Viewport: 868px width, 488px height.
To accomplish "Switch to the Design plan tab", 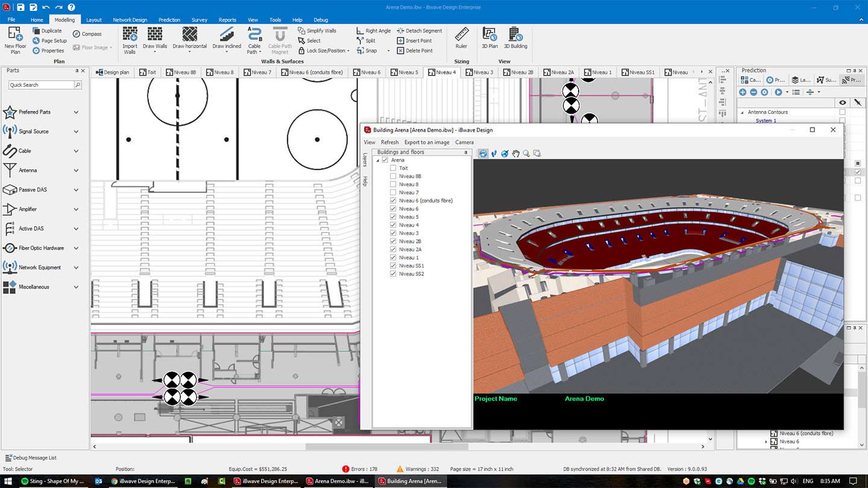I will 113,72.
